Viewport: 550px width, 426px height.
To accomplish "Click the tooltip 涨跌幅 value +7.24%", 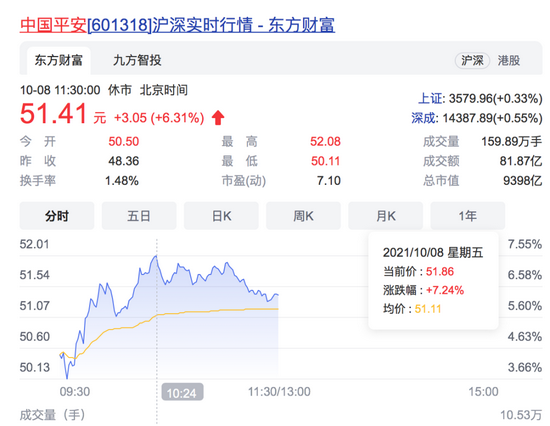I will 445,290.
